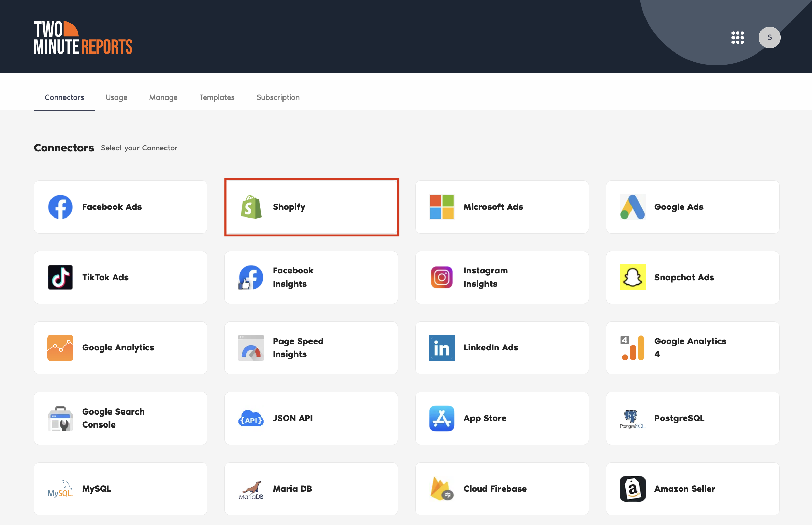The image size is (812, 525).
Task: Choose the PostgreSQL connector card
Action: pyautogui.click(x=692, y=418)
